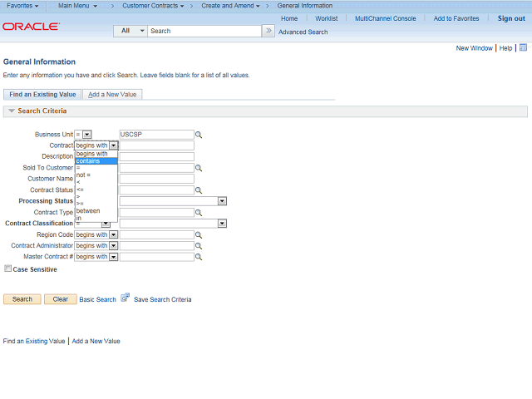Open the Help link
532x399 pixels.
pyautogui.click(x=505, y=48)
